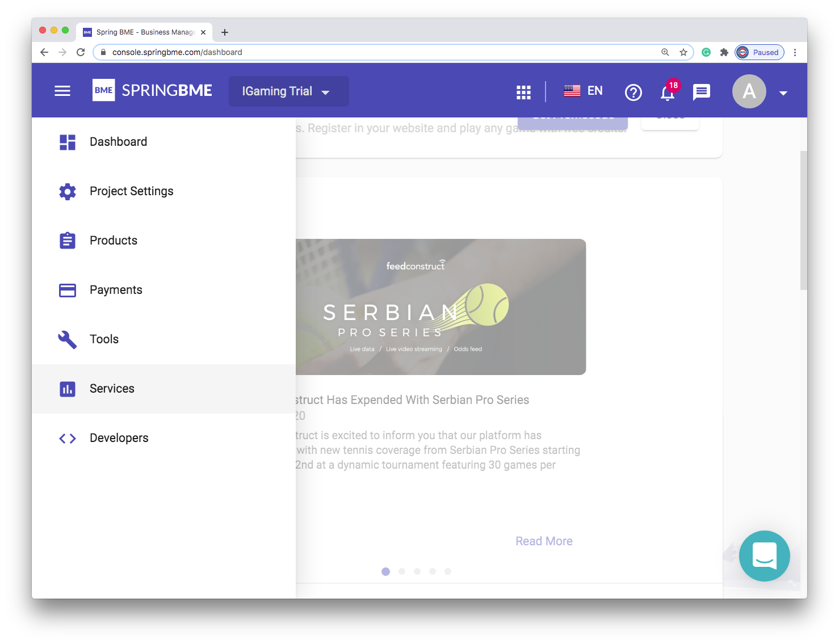
Task: Open the account menu arrow beside avatar
Action: 783,93
